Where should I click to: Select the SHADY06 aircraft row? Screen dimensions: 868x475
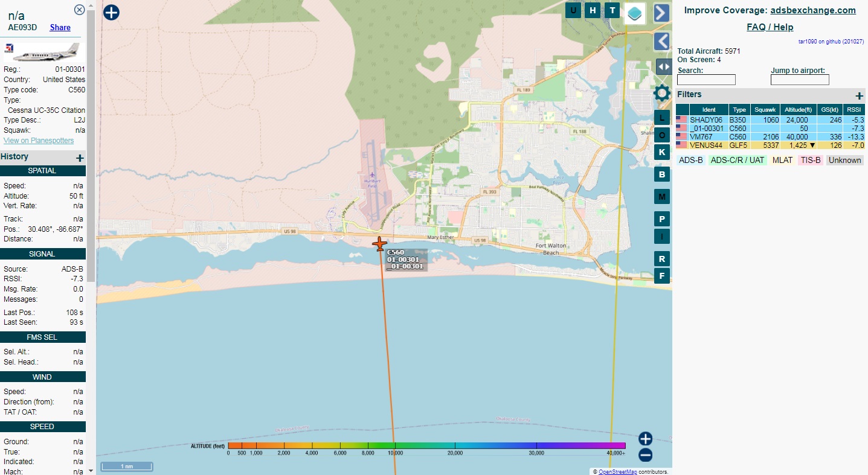(x=770, y=120)
